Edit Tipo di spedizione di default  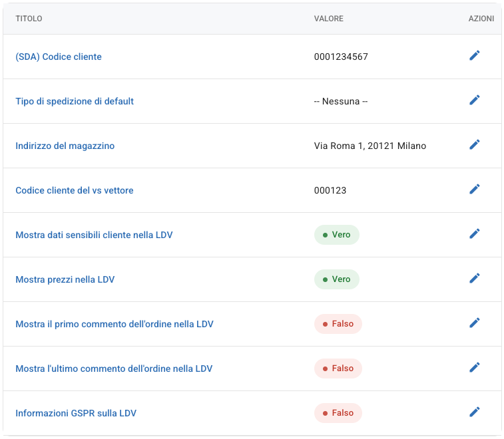tap(475, 100)
